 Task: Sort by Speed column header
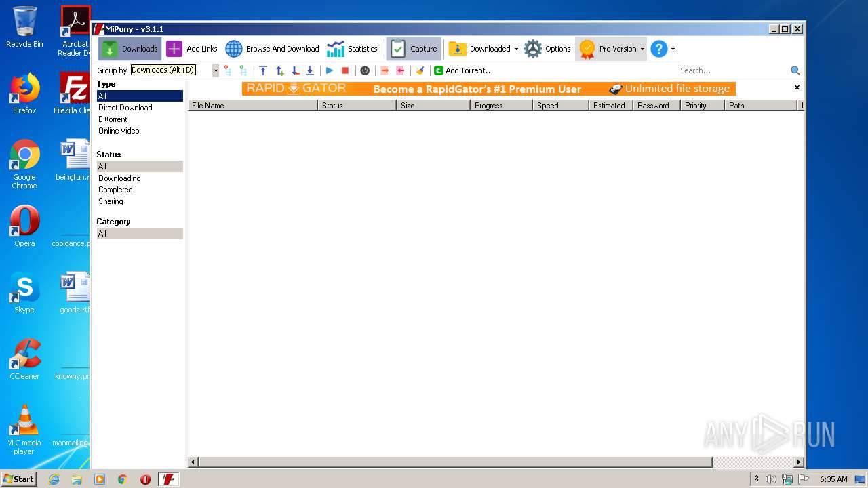coord(561,106)
